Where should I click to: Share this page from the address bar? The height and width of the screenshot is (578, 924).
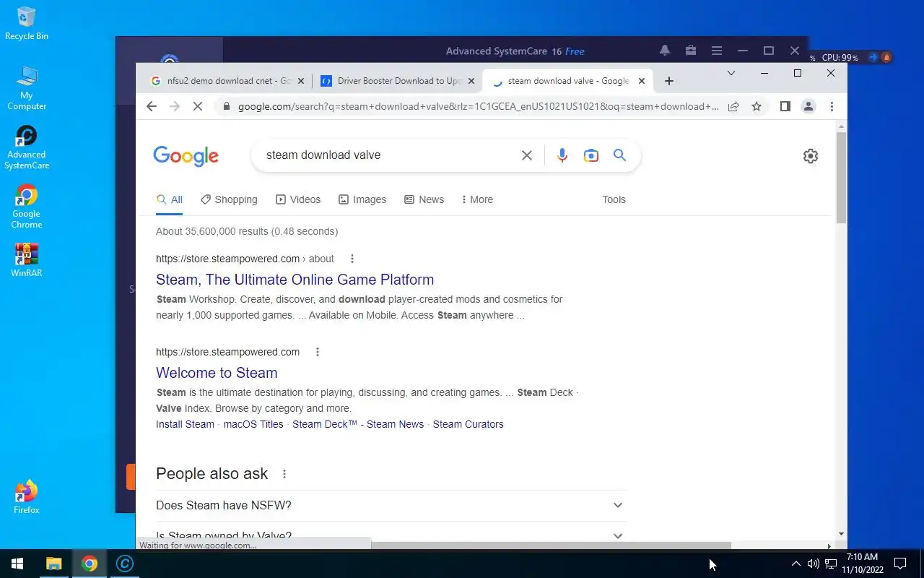[x=733, y=106]
